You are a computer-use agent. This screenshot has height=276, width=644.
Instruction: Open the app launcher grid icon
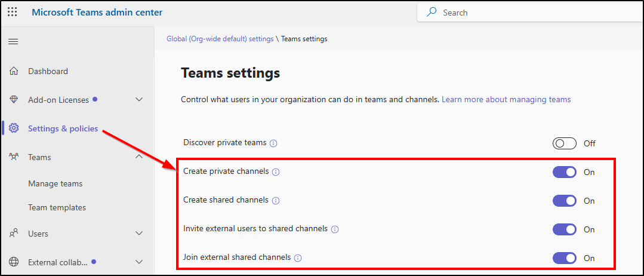point(13,12)
